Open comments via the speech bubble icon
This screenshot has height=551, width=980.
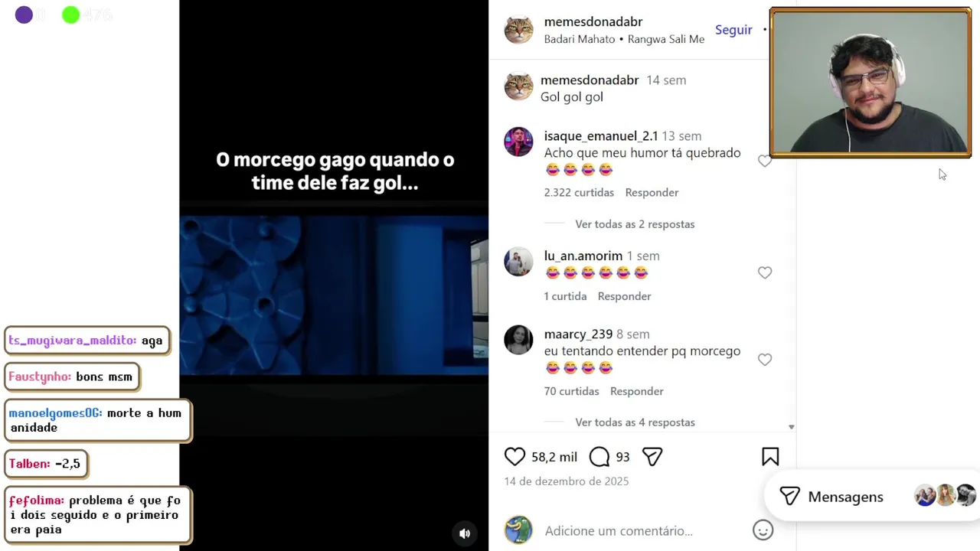[599, 457]
